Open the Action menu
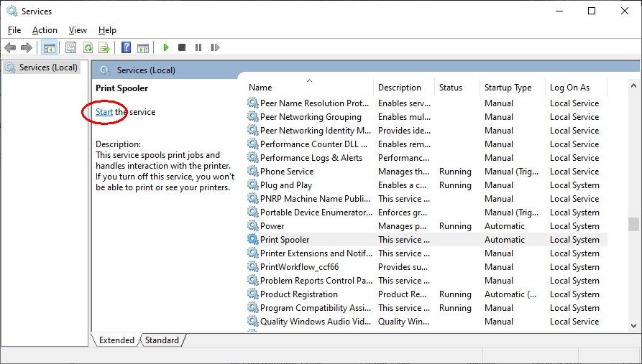Viewport: 642px width, 364px height. pos(45,30)
